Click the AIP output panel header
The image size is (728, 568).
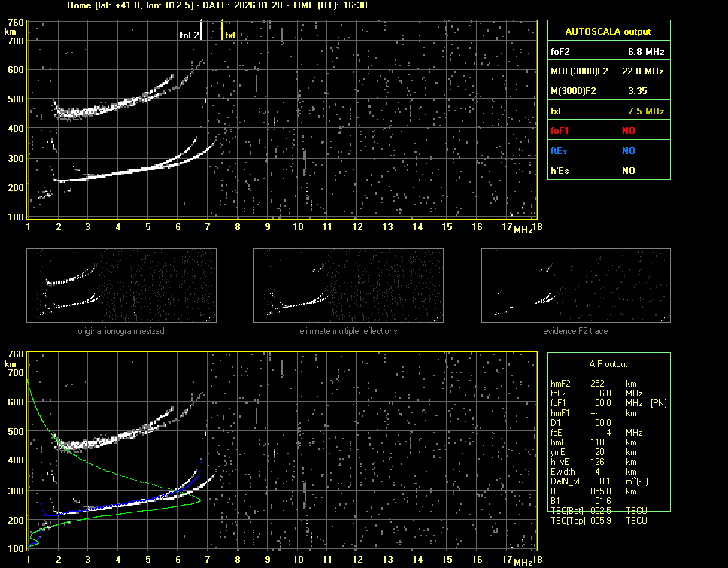click(608, 364)
